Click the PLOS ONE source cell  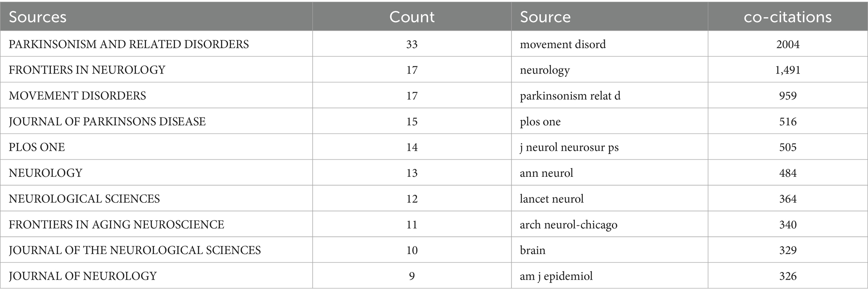[37, 147]
